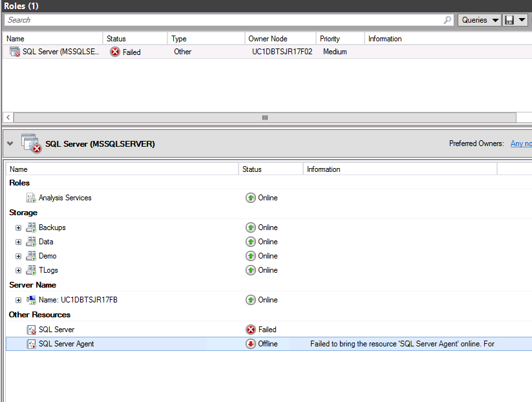532x402 pixels.
Task: Click the Storage group heading
Action: [x=23, y=213]
